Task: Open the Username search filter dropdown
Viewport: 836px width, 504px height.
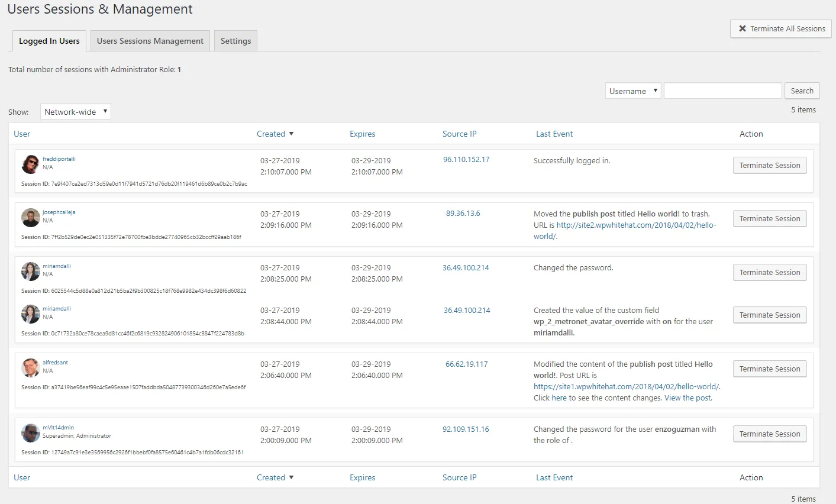Action: pyautogui.click(x=633, y=91)
